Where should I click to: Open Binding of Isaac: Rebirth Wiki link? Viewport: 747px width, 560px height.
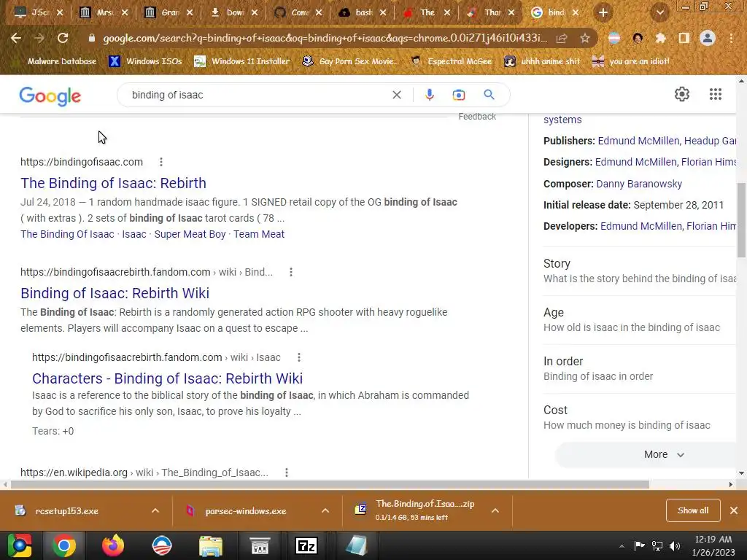point(115,293)
